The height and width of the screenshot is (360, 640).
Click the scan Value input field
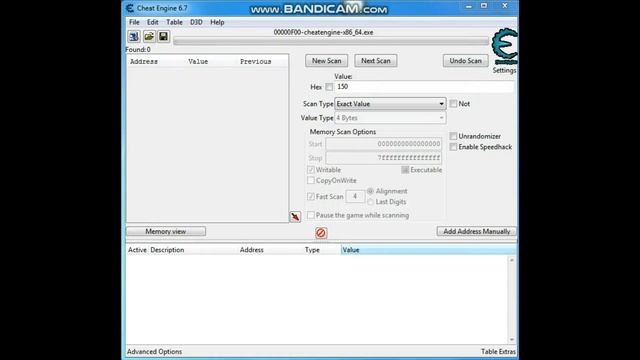pos(424,87)
